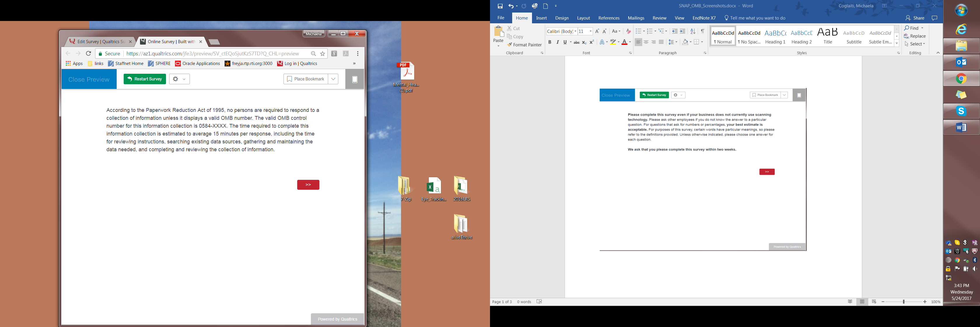Click the Sort icon in Paragraph group
This screenshot has width=980, height=327.
[x=693, y=31]
